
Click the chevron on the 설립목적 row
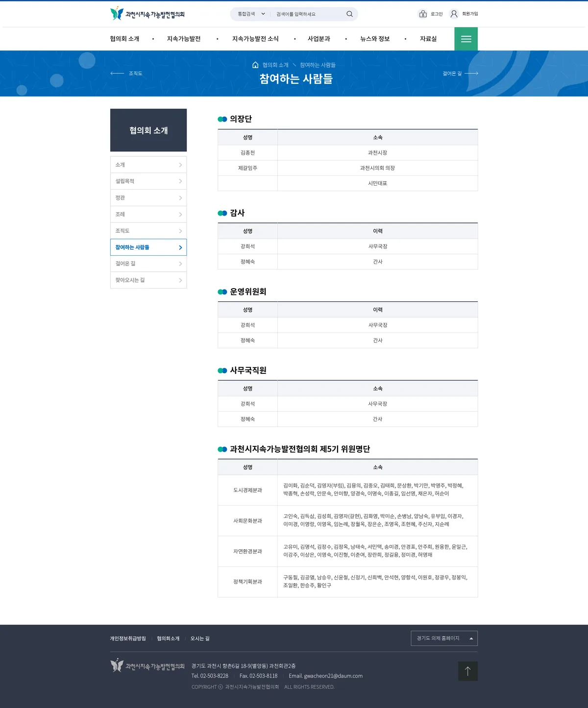click(180, 181)
